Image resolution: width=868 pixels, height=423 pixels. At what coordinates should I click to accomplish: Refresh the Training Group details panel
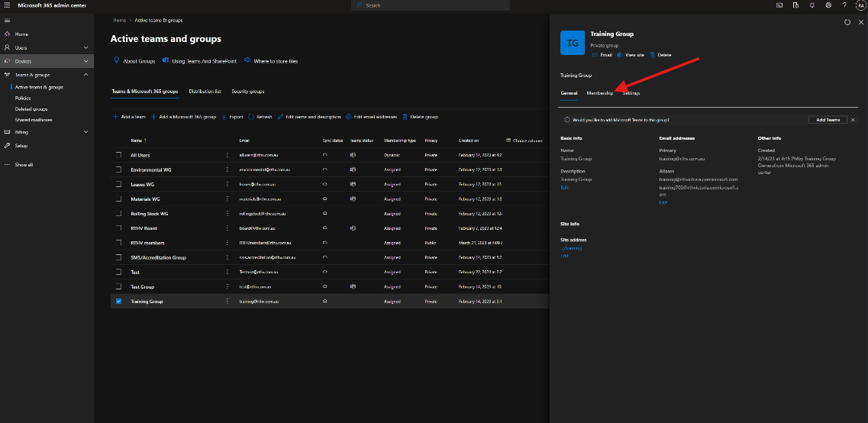click(x=847, y=22)
